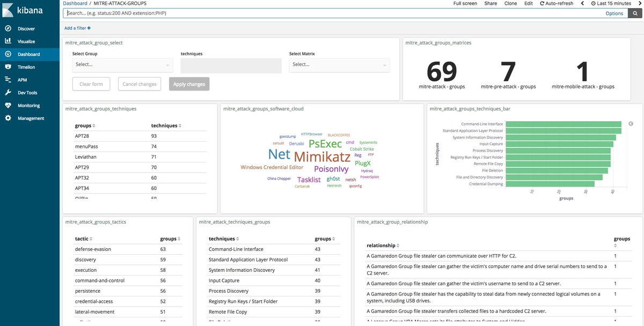Click the menuPass table row

[x=140, y=146]
